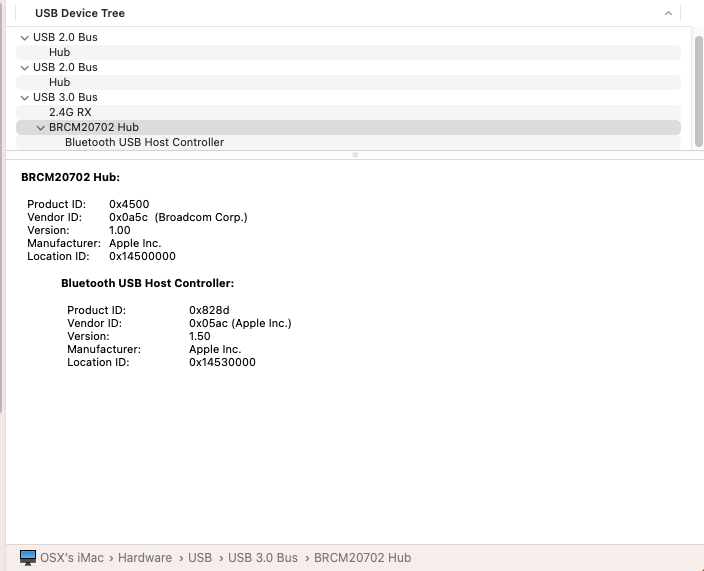Collapse the USB 3.0 Bus node

coord(25,98)
